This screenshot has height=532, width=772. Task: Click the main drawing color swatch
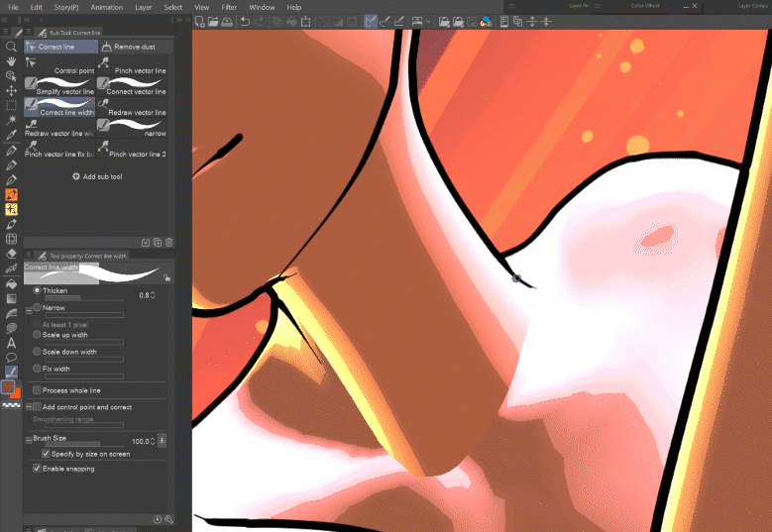(x=8, y=386)
